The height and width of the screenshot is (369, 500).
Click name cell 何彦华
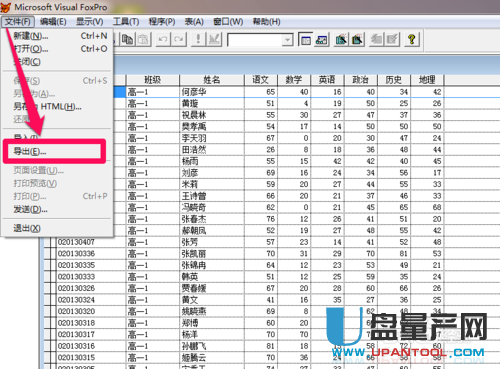click(x=212, y=92)
